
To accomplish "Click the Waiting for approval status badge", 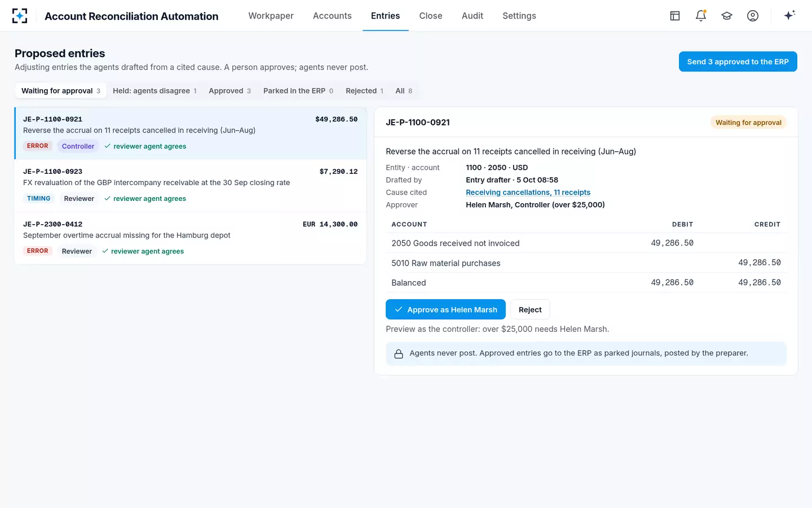I will click(748, 122).
